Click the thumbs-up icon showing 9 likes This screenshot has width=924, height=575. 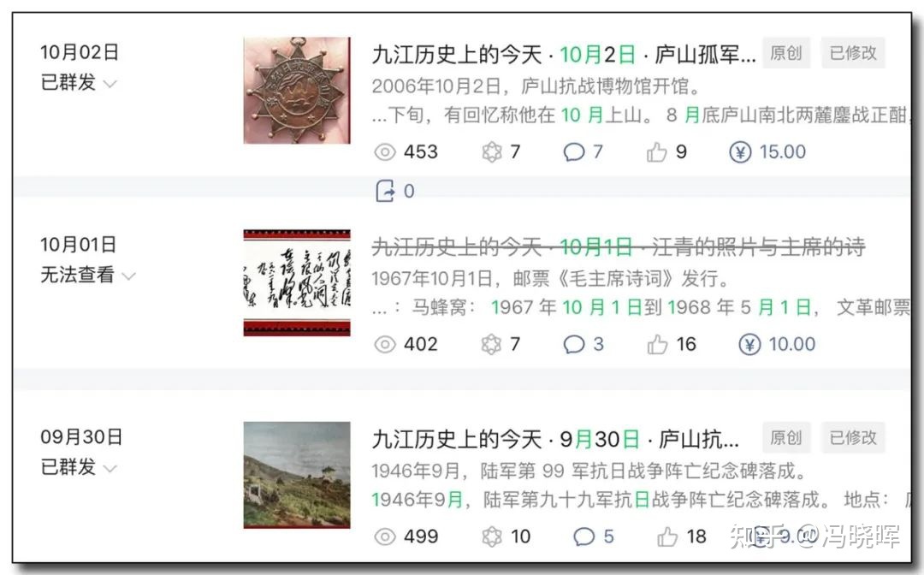[x=656, y=152]
